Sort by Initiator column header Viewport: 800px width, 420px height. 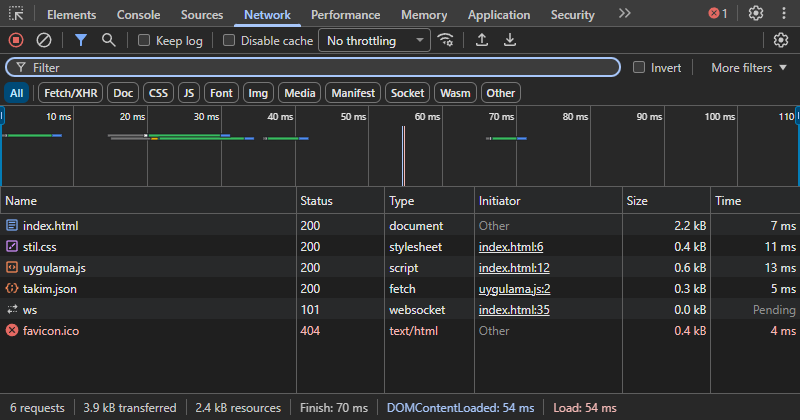(x=548, y=201)
